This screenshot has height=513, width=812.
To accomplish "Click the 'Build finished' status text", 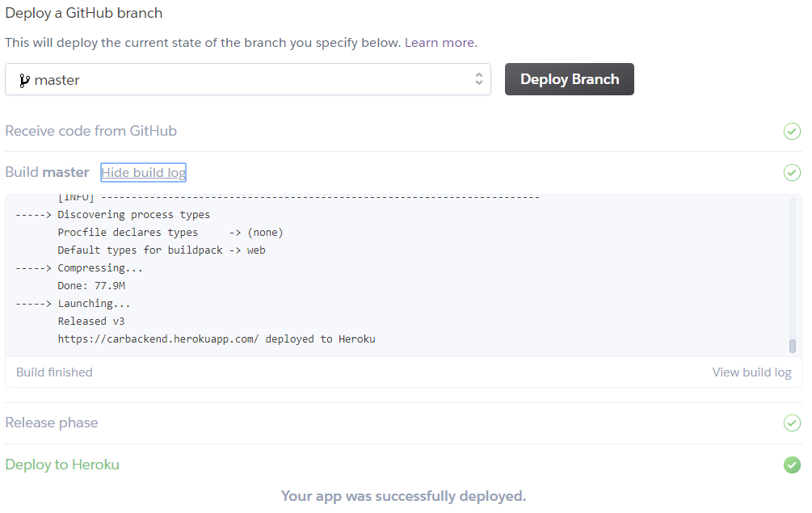I will [54, 372].
